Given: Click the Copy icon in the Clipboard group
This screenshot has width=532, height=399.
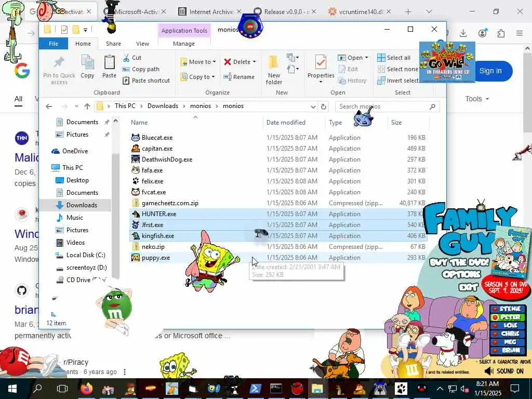Looking at the screenshot, I should pos(87,62).
